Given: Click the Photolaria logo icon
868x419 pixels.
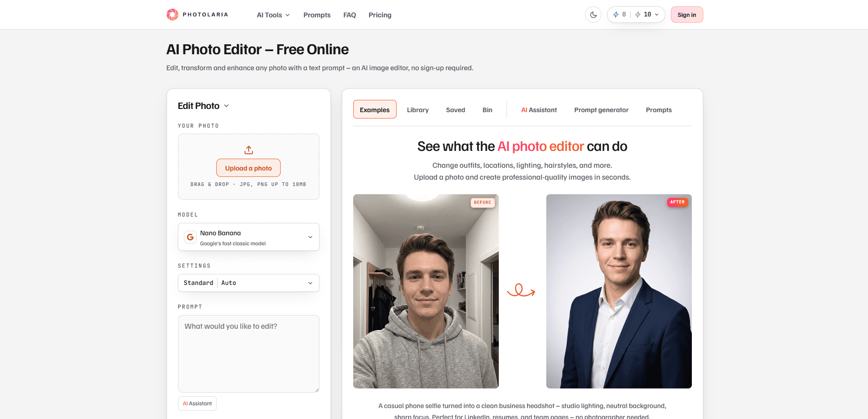Looking at the screenshot, I should pos(173,15).
